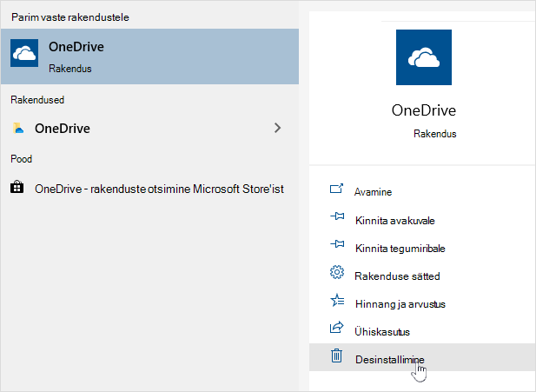
Task: Click the Microsoft Store bag icon
Action: [17, 188]
